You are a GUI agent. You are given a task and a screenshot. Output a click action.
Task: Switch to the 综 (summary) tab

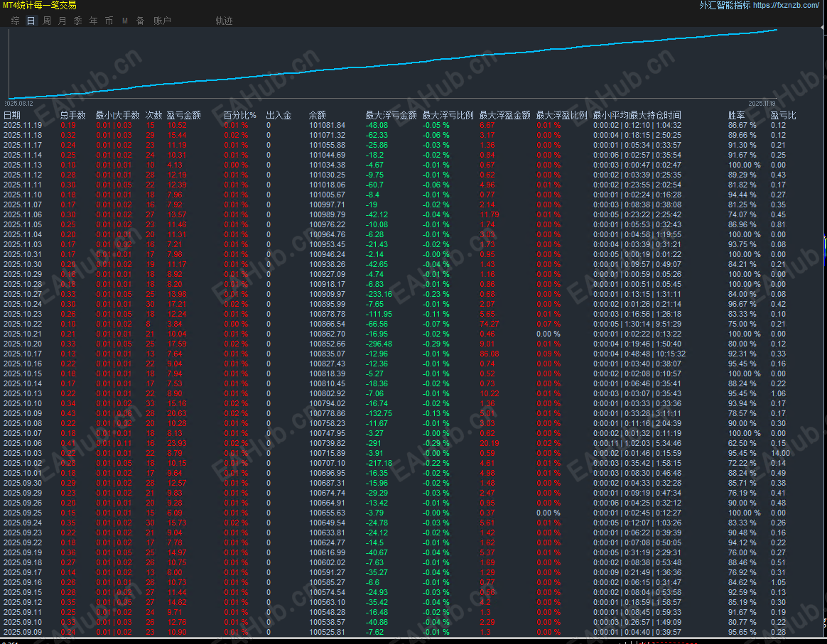[x=15, y=21]
